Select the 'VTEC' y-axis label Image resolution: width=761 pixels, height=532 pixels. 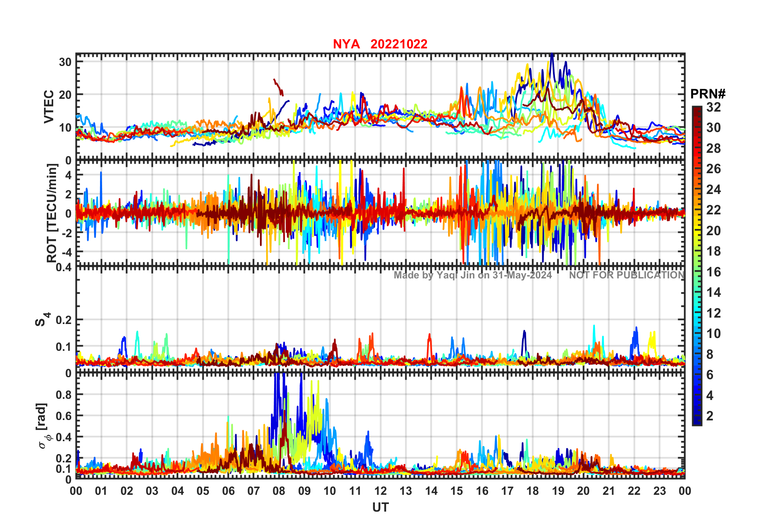coord(49,107)
